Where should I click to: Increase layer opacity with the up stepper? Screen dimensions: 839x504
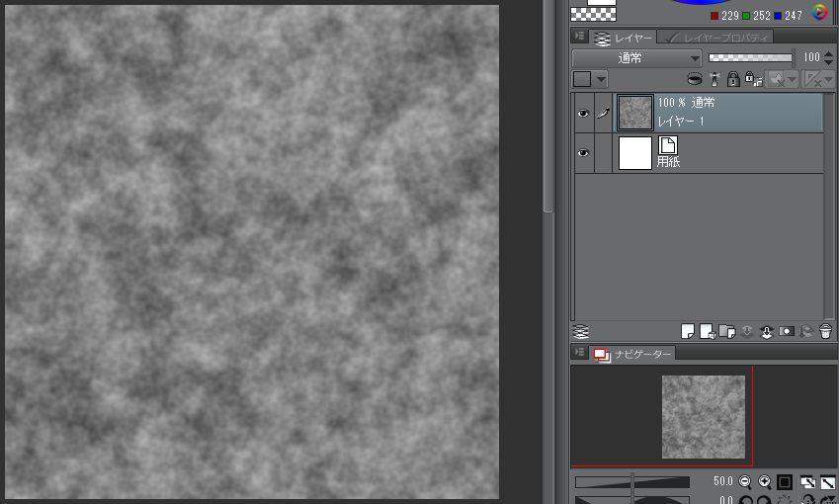828,53
